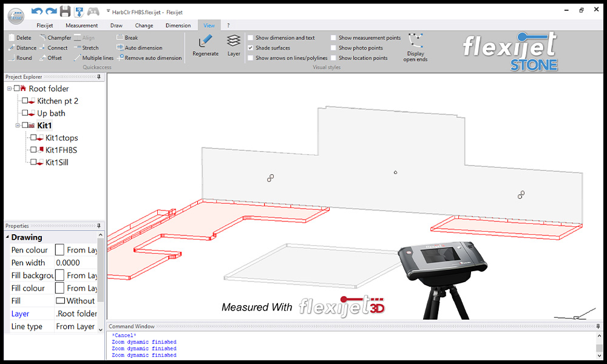Collapse the Drawing properties section

click(8, 238)
